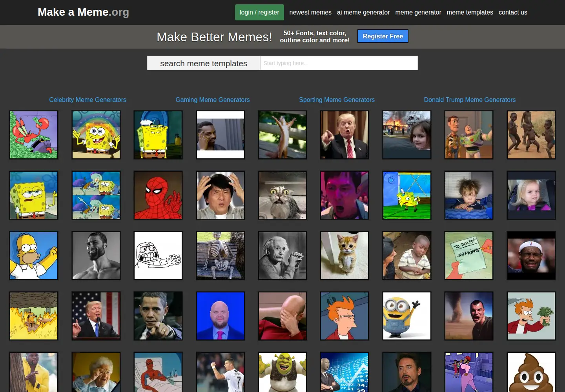Select the skeptical toddler with woman template
Screen dimensions: 565x392
407,256
